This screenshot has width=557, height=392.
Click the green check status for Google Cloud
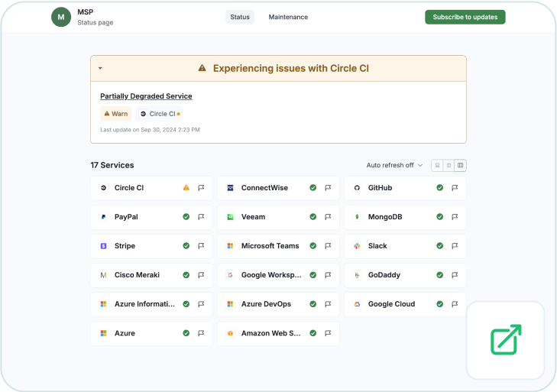(x=440, y=304)
